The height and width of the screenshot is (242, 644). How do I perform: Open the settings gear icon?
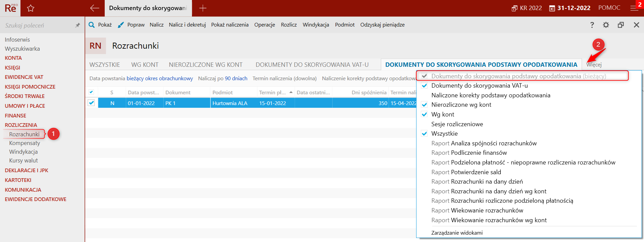pyautogui.click(x=606, y=25)
